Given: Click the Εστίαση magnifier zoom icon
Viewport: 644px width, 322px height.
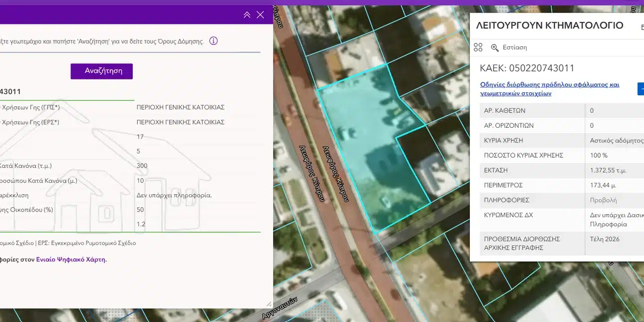Looking at the screenshot, I should 495,47.
